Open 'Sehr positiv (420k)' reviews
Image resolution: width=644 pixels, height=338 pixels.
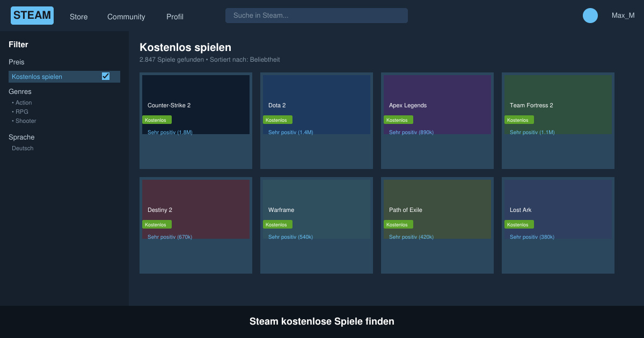(412, 237)
